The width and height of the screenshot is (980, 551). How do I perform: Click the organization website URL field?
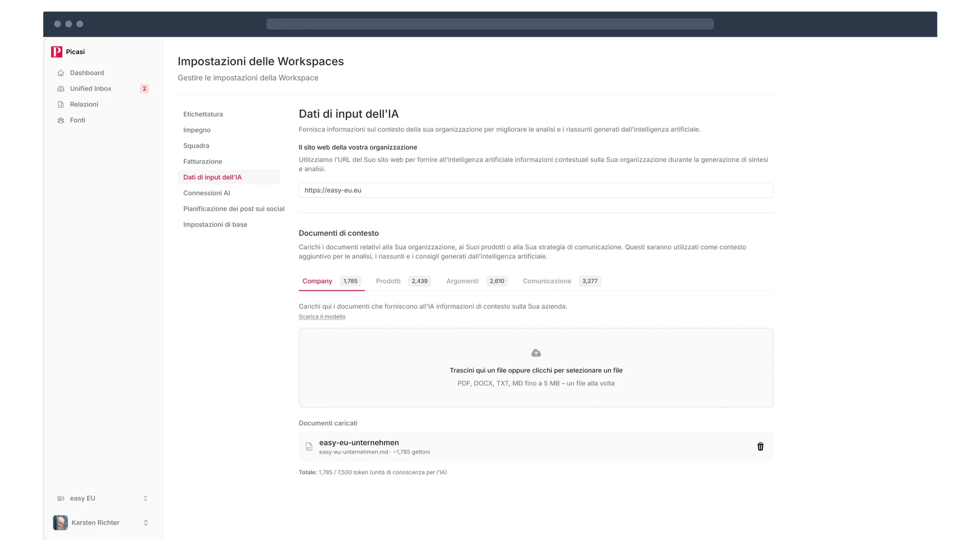coord(536,190)
